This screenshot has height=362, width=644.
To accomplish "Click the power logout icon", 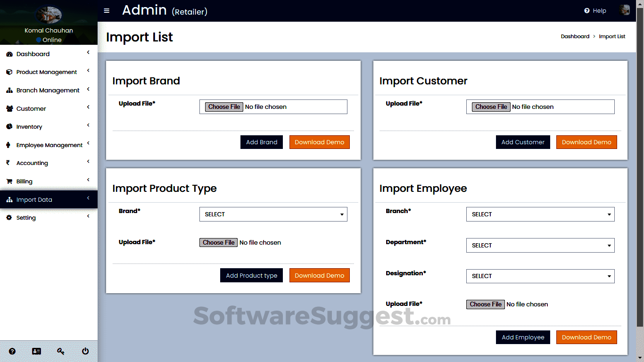I will tap(85, 351).
